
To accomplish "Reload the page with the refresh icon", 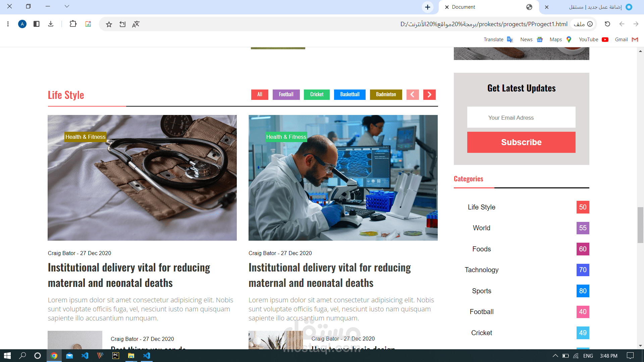I will click(x=607, y=24).
